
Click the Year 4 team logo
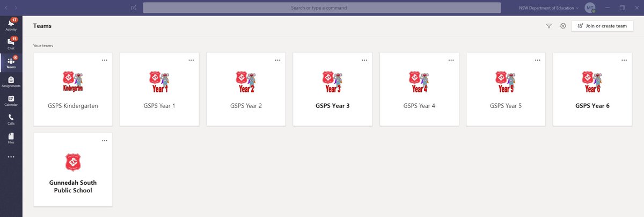pos(419,82)
